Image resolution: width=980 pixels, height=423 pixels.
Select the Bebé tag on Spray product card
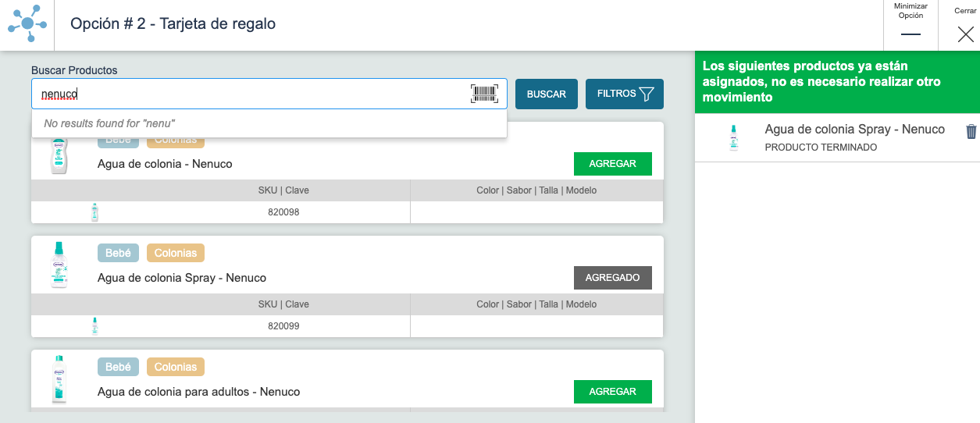[118, 253]
